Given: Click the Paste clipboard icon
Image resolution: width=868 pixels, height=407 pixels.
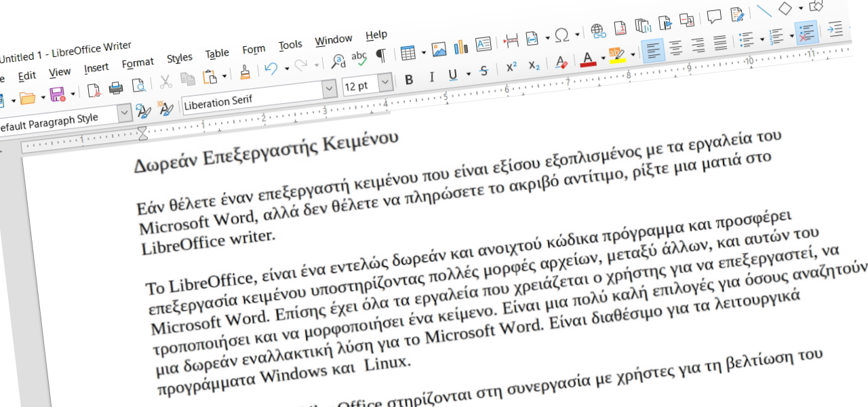Looking at the screenshot, I should (210, 77).
